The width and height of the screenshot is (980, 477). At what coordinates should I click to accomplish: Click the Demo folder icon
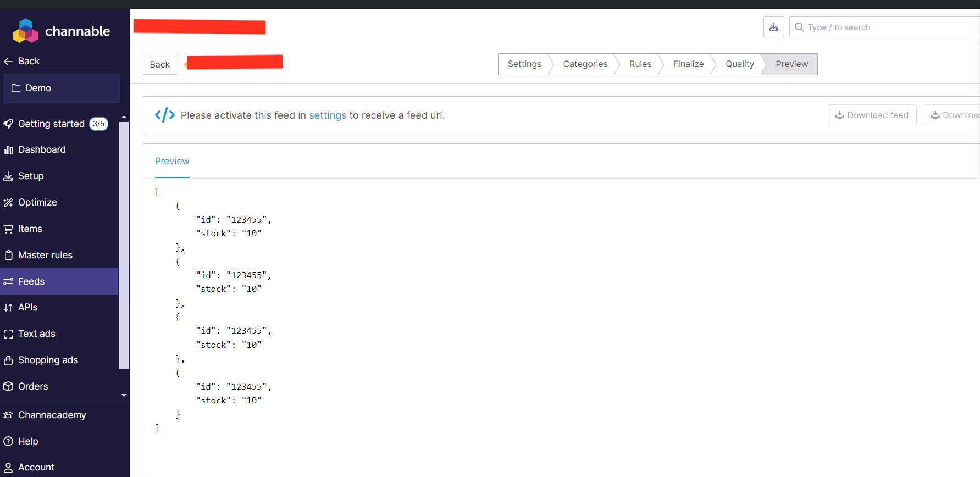click(x=16, y=88)
